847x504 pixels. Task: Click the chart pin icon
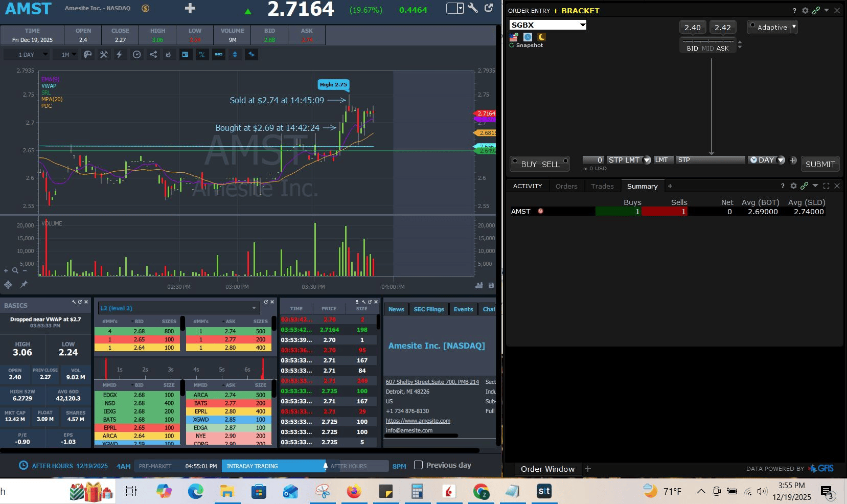[24, 285]
